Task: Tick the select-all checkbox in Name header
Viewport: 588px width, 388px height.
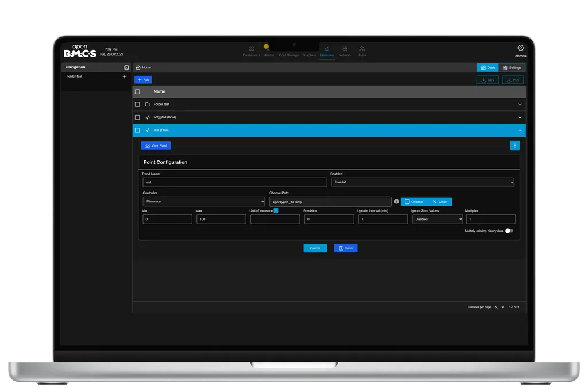Action: pyautogui.click(x=137, y=92)
